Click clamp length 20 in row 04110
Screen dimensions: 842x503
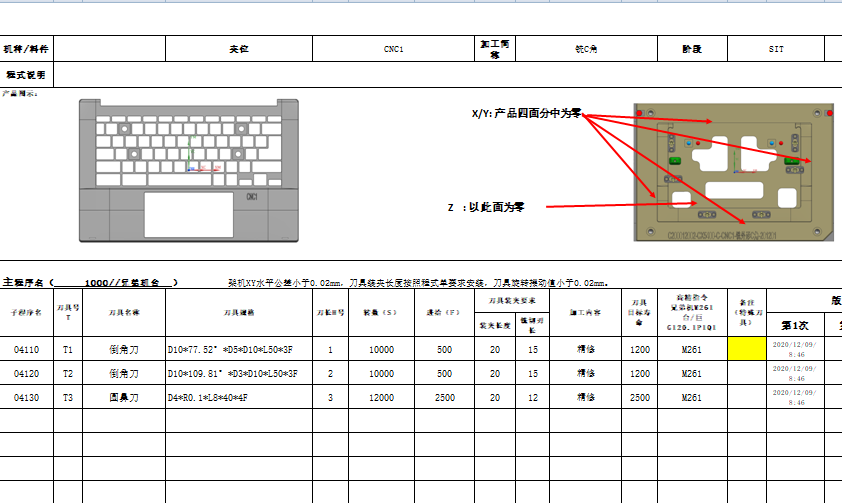tap(495, 349)
